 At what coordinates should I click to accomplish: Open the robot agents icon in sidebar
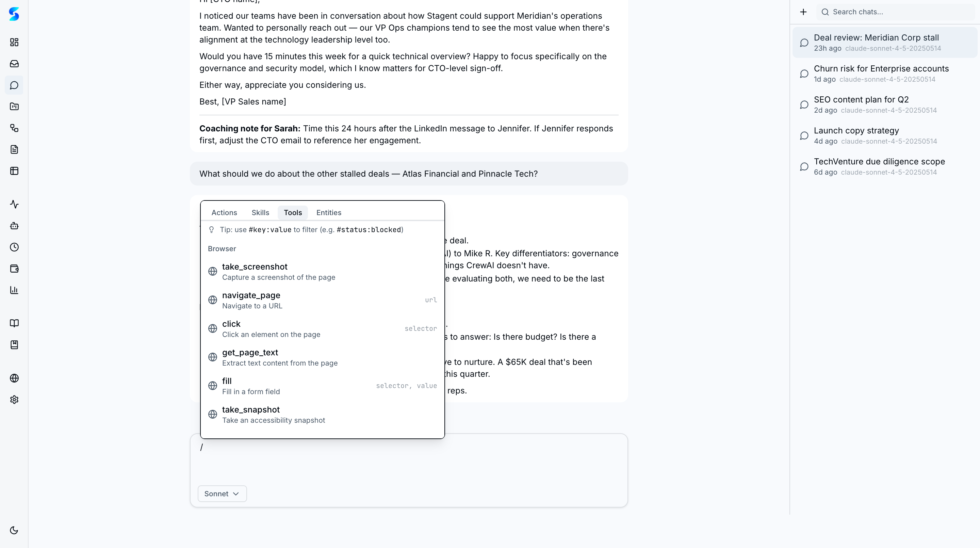[14, 226]
